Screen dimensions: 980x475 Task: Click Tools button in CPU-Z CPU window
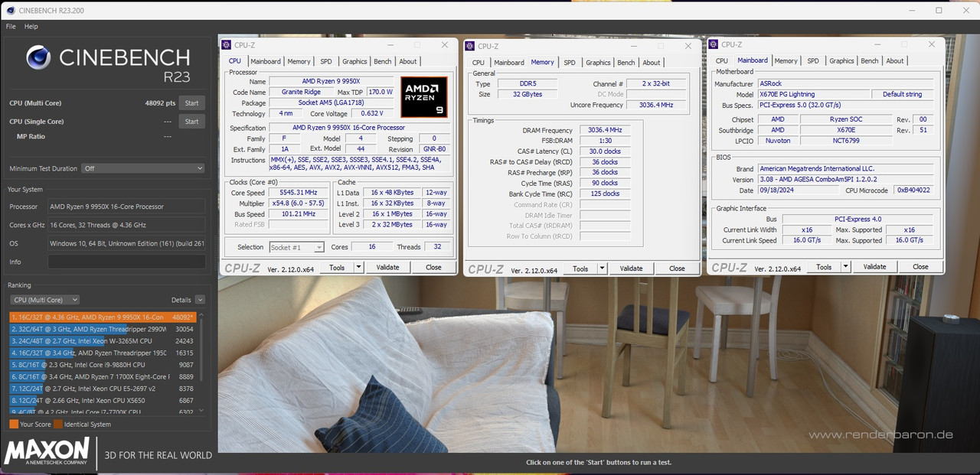[x=337, y=268]
